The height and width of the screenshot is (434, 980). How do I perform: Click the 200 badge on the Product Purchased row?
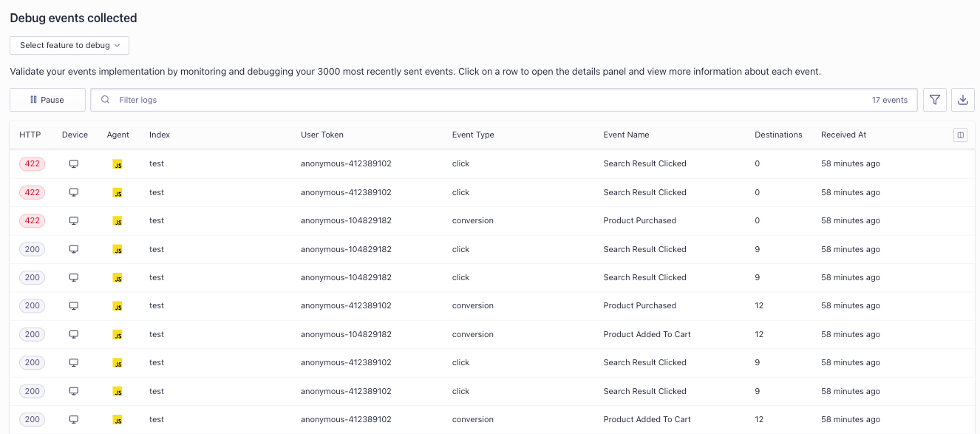(32, 305)
